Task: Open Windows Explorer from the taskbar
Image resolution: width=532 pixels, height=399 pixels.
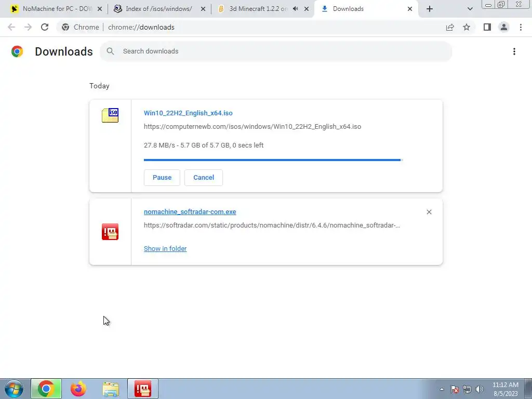Action: 111,389
